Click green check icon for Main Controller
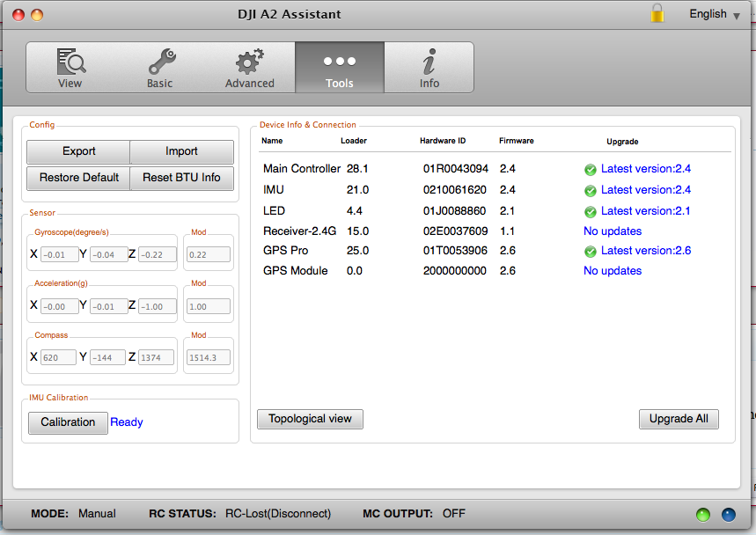The width and height of the screenshot is (756, 535). 591,170
